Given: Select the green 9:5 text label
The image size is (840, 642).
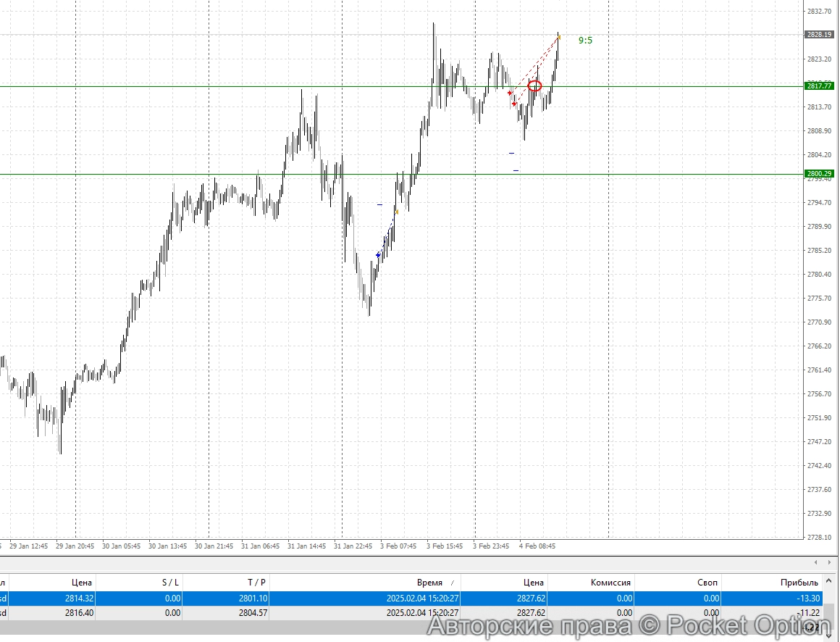Looking at the screenshot, I should click(585, 41).
